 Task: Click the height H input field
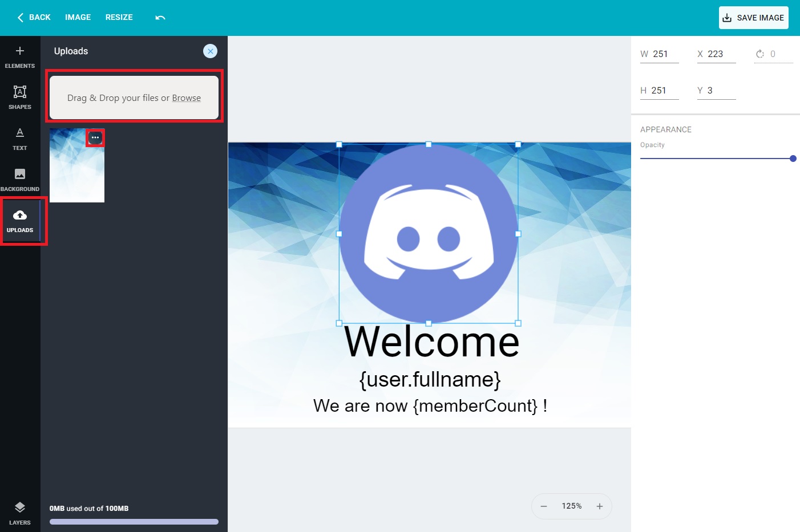tap(660, 91)
